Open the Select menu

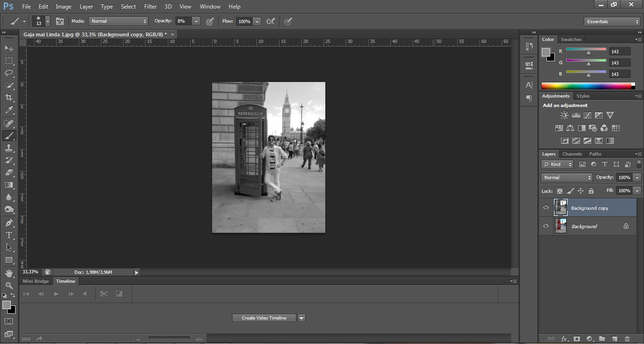(x=128, y=7)
